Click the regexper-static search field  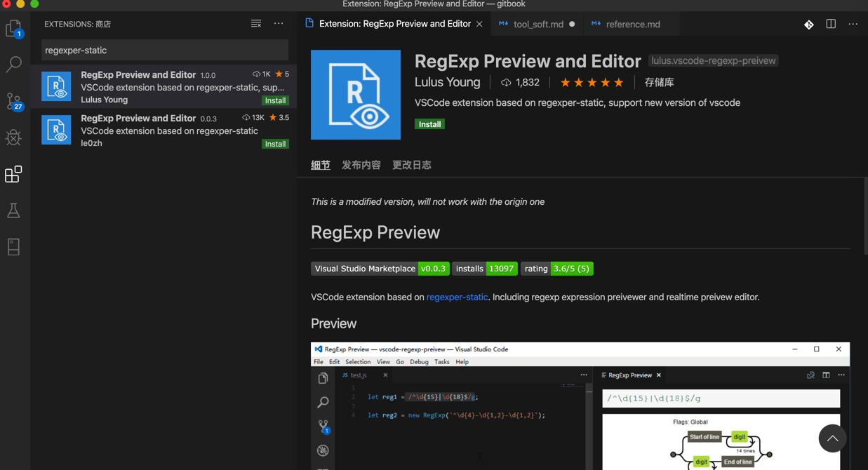[165, 51]
